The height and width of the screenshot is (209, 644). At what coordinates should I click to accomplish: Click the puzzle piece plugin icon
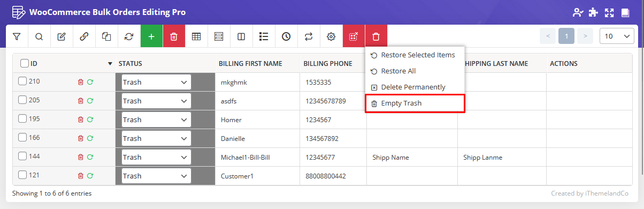point(593,12)
